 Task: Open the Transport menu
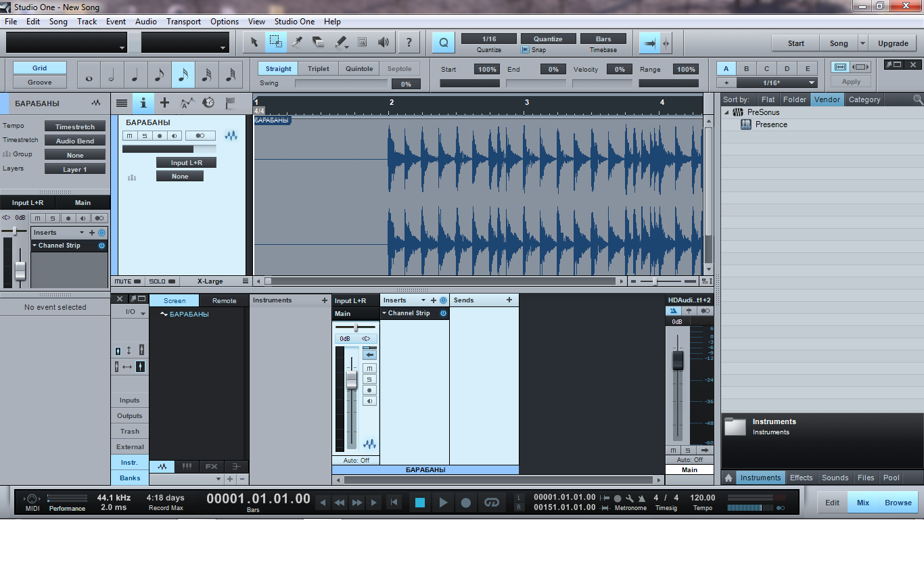(x=183, y=21)
